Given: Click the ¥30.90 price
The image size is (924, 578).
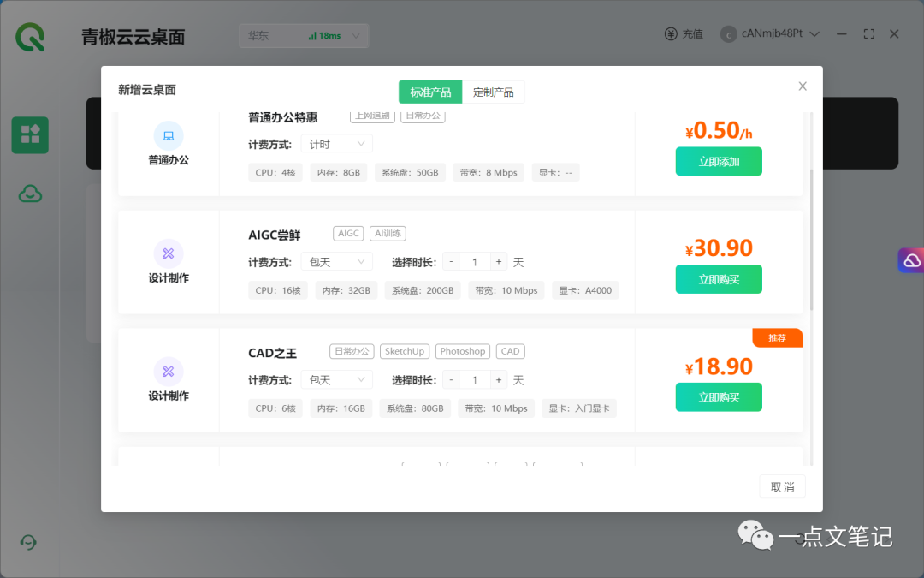Looking at the screenshot, I should coord(719,247).
